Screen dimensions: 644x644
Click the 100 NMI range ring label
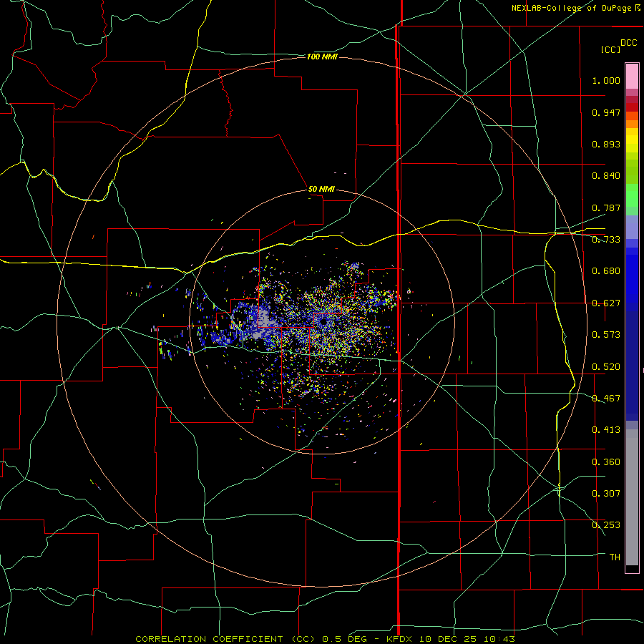(x=322, y=57)
